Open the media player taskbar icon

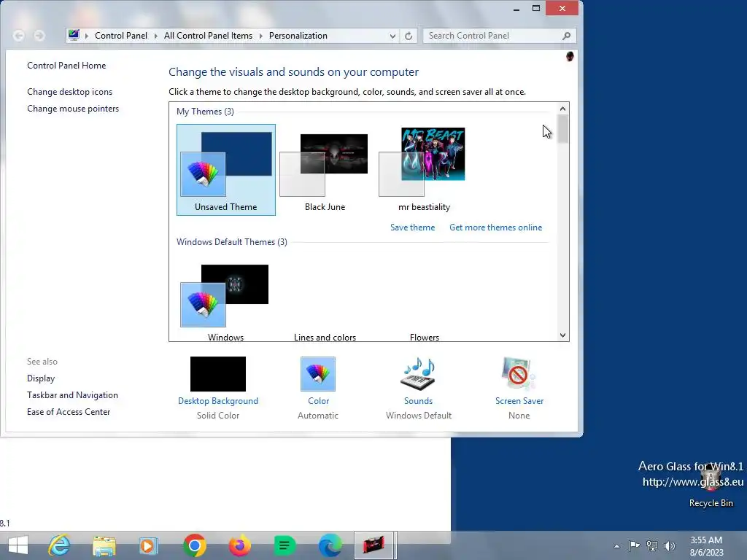point(148,545)
